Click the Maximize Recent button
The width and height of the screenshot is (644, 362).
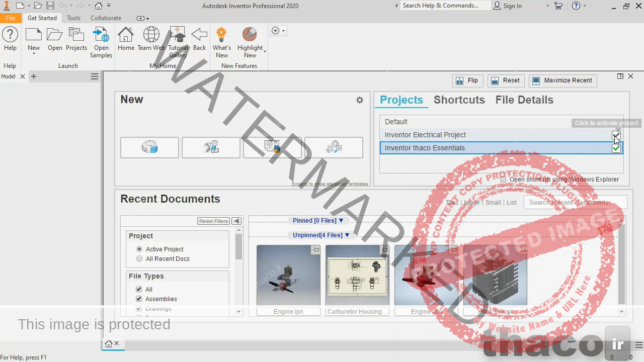[x=563, y=80]
